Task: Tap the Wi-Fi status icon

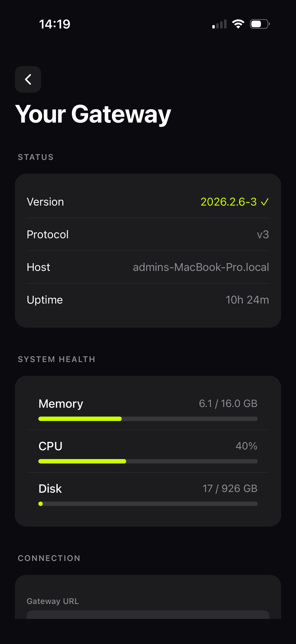Action: (238, 24)
